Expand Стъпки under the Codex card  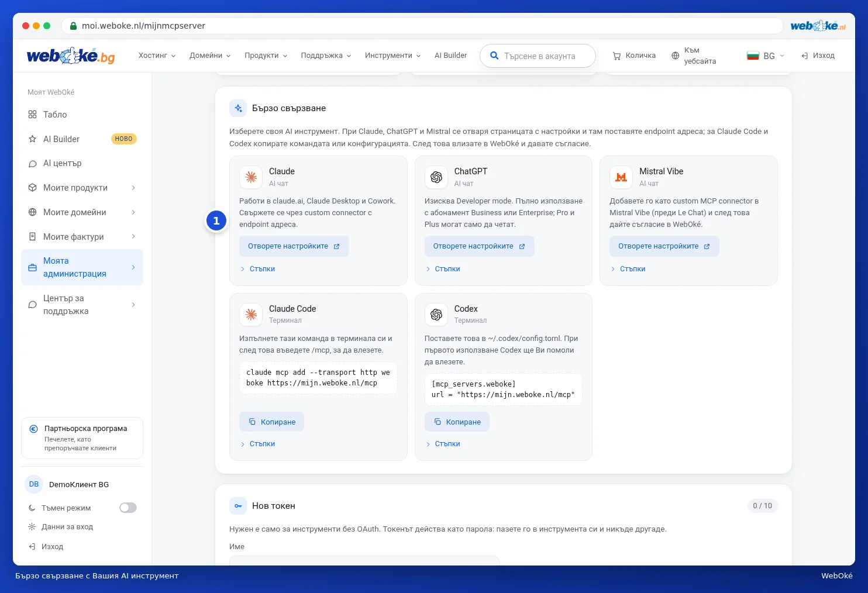443,444
